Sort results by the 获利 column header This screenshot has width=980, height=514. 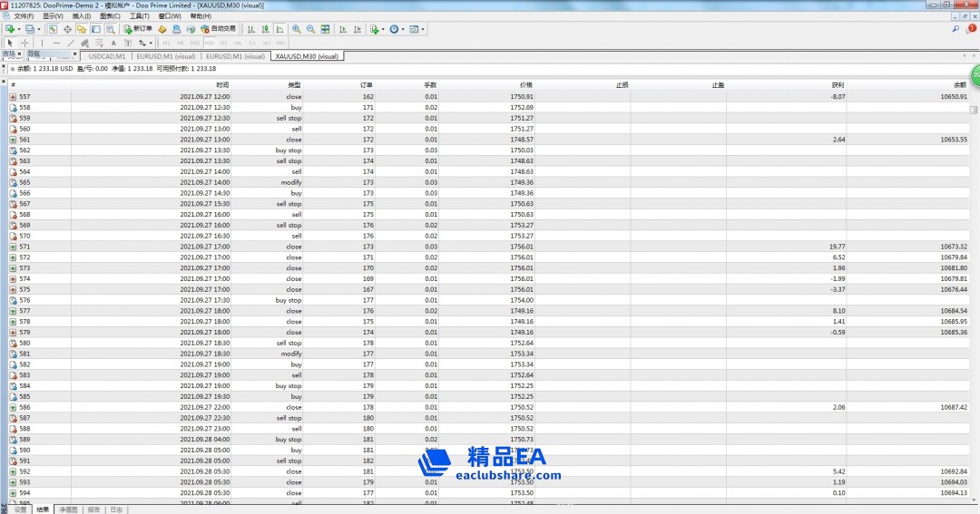point(837,84)
